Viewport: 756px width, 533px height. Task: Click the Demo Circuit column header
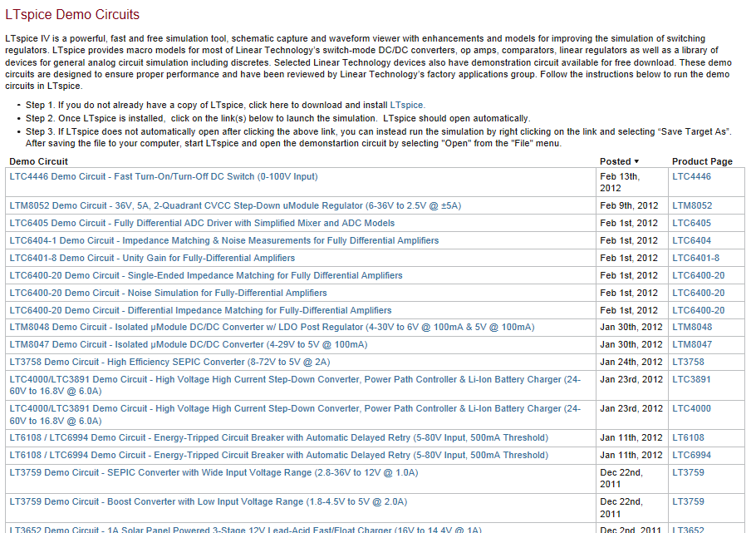[39, 161]
